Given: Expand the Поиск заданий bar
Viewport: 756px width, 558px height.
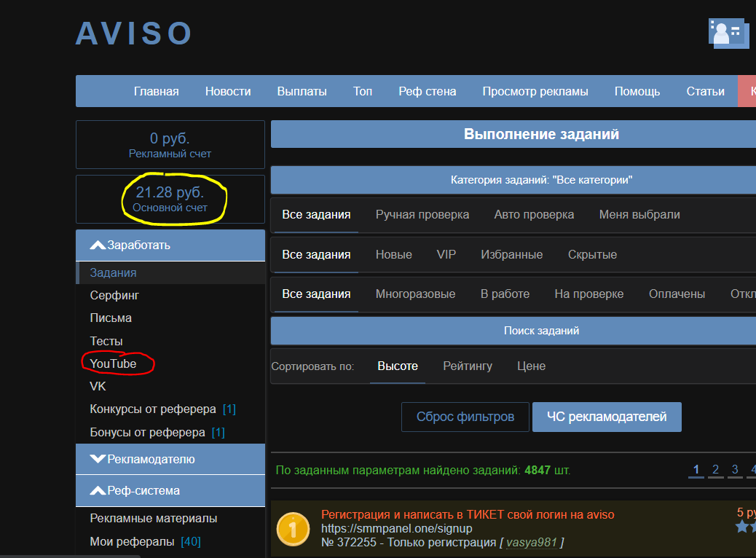Looking at the screenshot, I should (x=513, y=331).
